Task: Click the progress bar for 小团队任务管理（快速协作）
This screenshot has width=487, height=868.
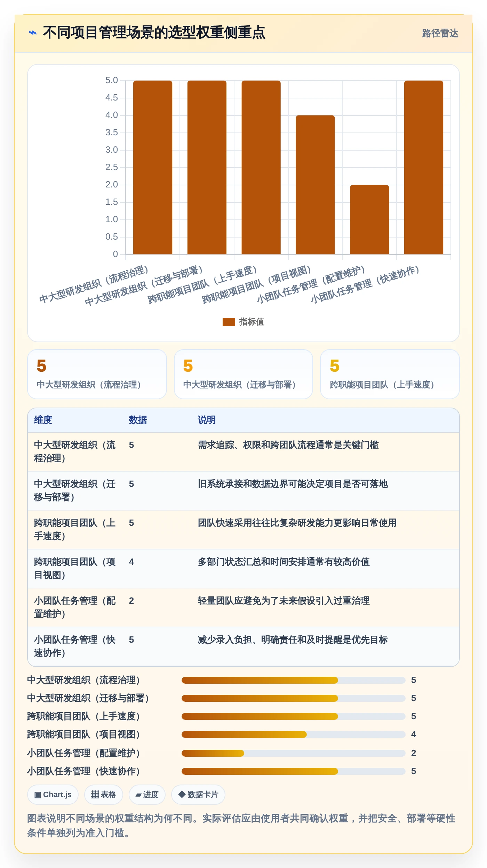Action: [x=294, y=771]
